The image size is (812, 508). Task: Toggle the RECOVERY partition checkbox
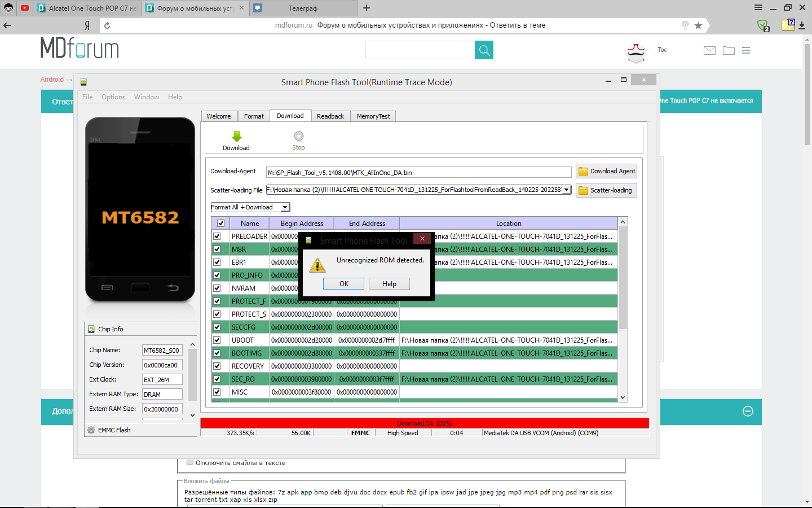(217, 366)
